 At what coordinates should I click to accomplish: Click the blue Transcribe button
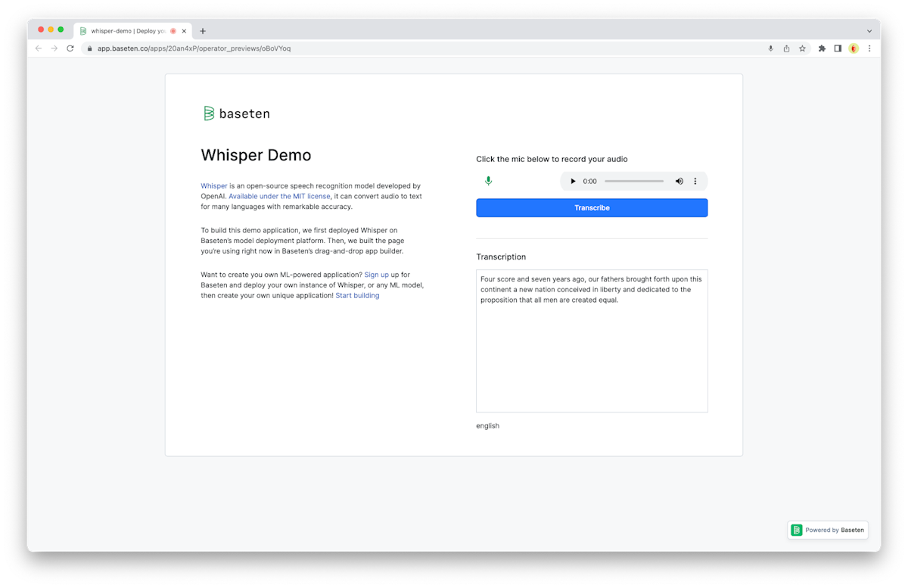(592, 207)
